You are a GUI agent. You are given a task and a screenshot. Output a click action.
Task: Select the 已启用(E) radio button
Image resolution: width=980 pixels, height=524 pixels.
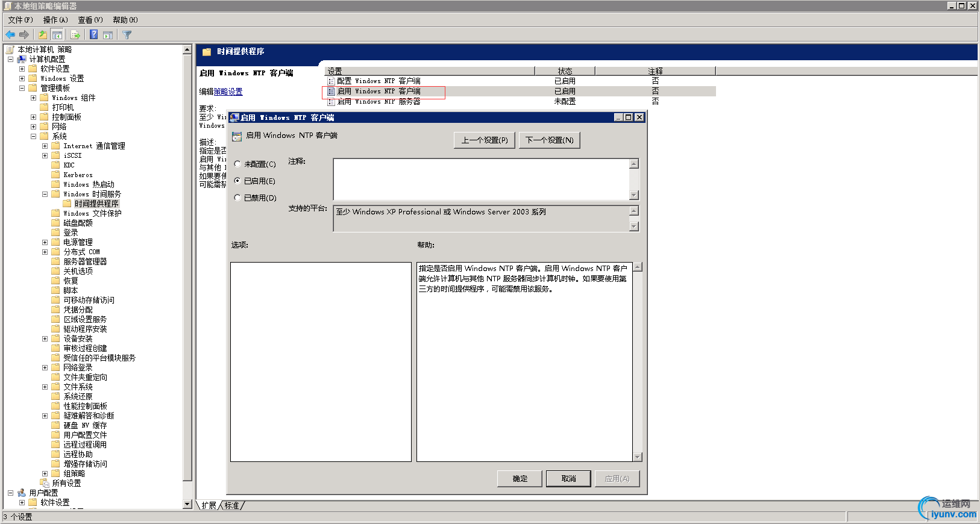(x=237, y=181)
